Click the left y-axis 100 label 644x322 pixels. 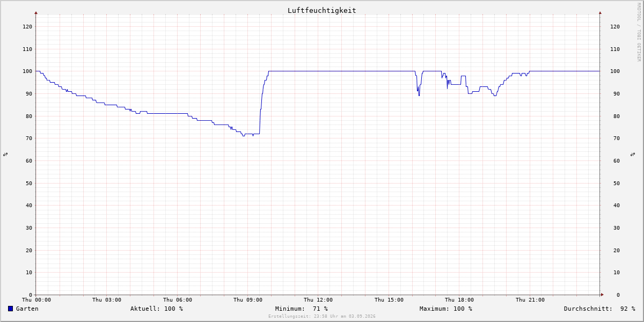point(27,71)
